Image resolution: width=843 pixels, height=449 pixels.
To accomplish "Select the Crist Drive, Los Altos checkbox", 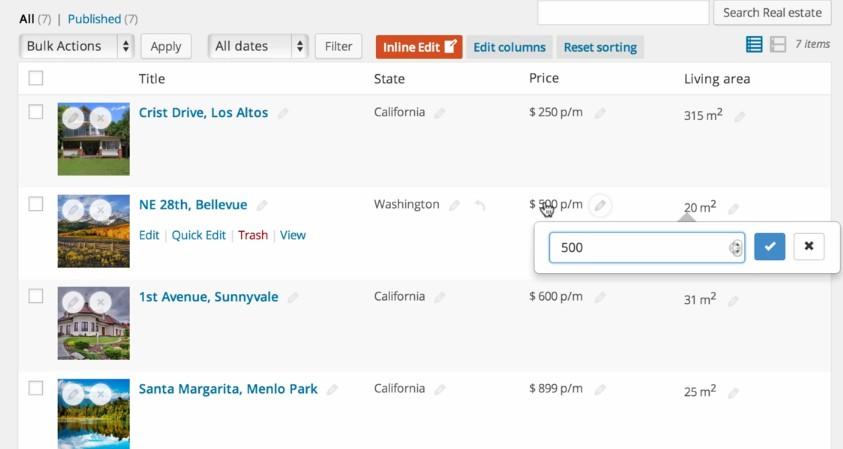I will [36, 112].
